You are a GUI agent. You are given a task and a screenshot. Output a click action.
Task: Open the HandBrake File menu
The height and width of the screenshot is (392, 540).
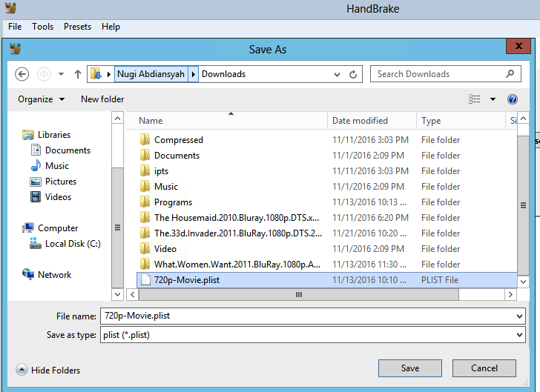point(15,27)
